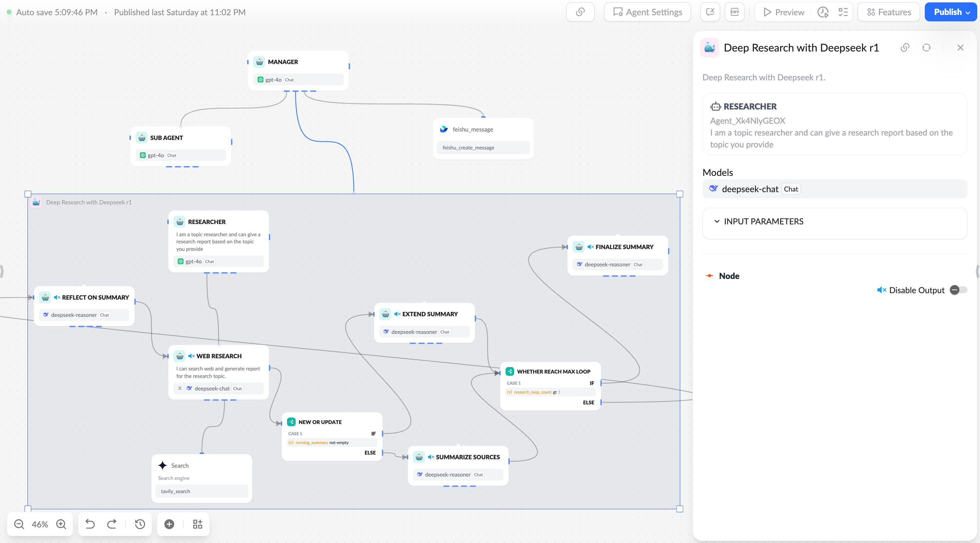
Task: Open the tavily_search search engine field
Action: [x=202, y=491]
